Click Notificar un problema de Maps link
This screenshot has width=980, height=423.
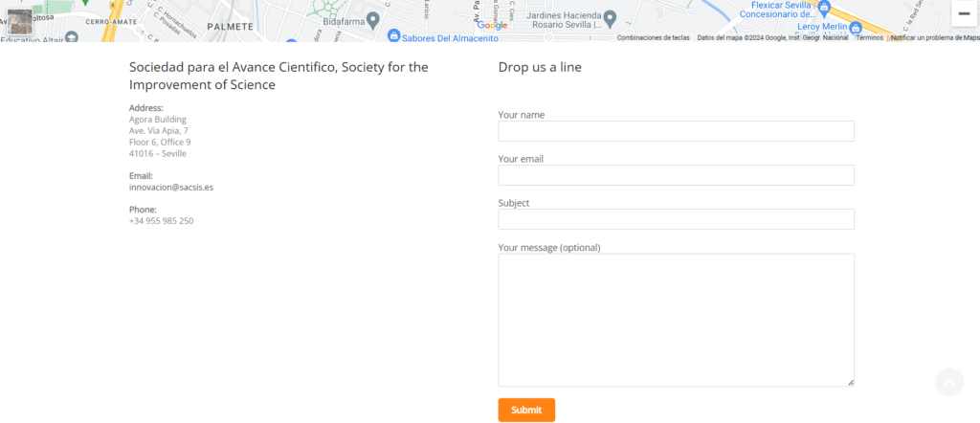point(934,37)
